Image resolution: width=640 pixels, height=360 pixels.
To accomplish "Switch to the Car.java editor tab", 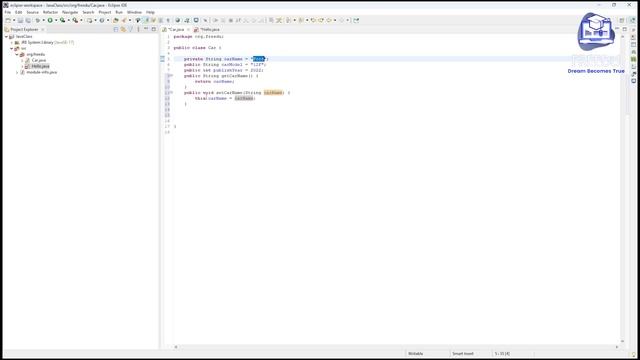I will [x=176, y=29].
